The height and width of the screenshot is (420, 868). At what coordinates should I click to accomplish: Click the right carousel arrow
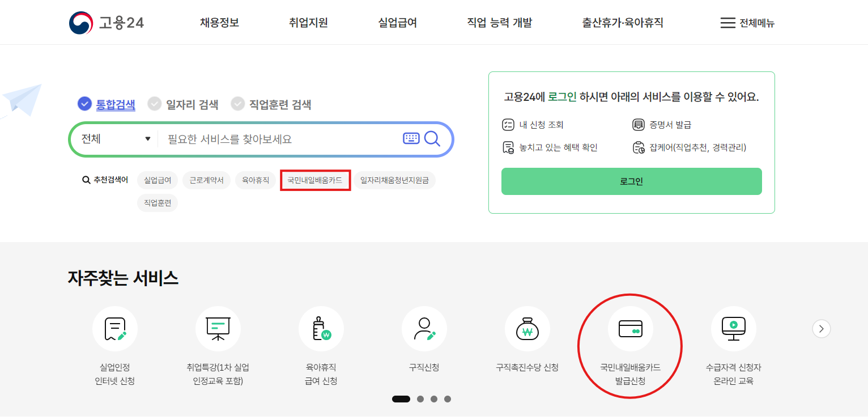coord(821,328)
